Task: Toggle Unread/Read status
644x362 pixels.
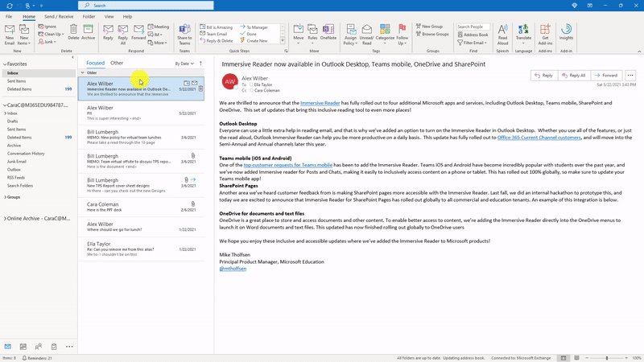Action: pyautogui.click(x=367, y=35)
